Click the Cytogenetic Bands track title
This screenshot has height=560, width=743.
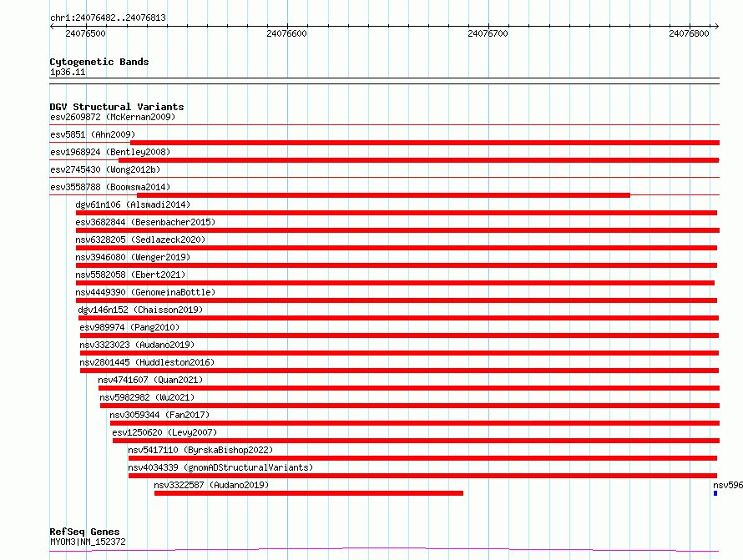click(99, 62)
